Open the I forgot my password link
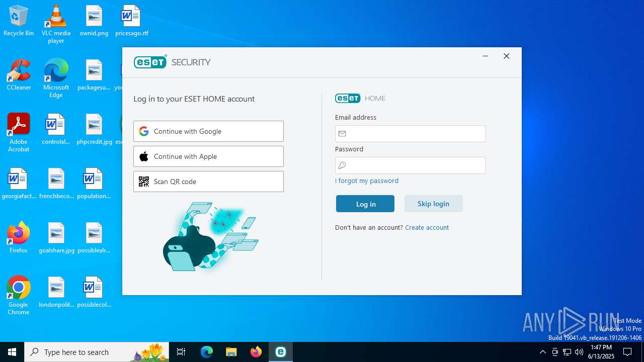The height and width of the screenshot is (362, 644). pos(367,181)
